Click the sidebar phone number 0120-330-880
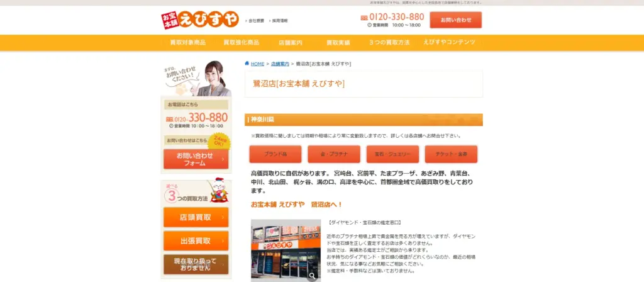 (197, 117)
